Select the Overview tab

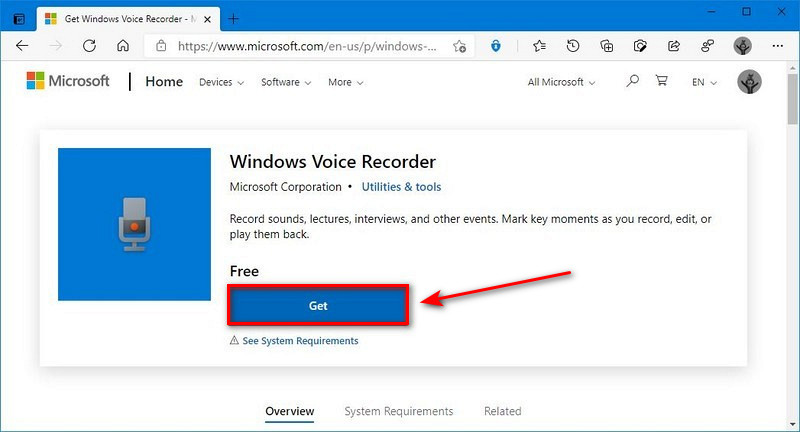point(289,411)
